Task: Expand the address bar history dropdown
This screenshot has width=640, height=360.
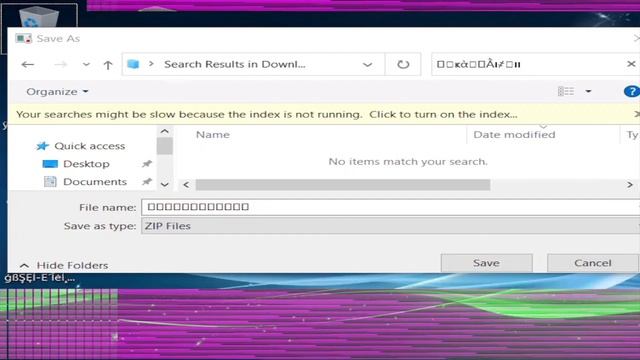Action: click(367, 64)
